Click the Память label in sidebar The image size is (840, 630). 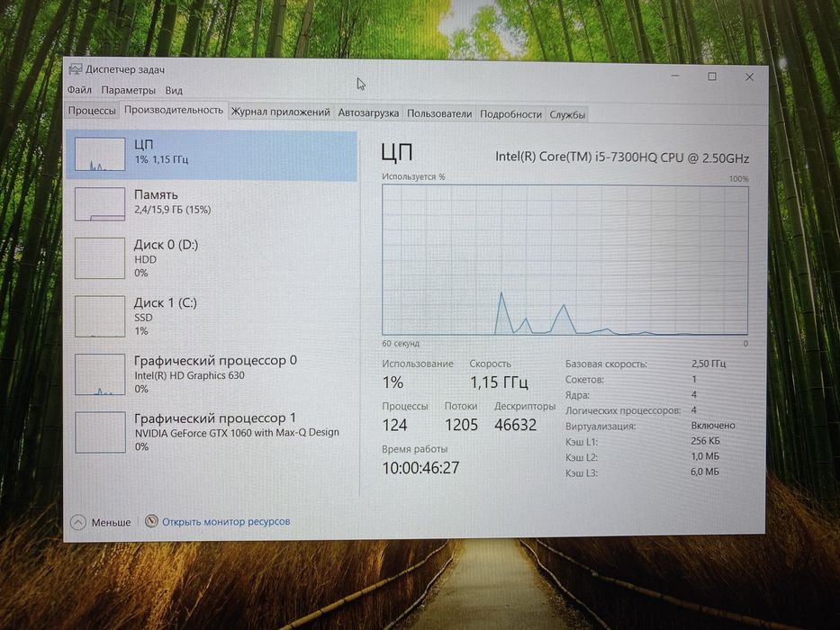[x=156, y=194]
